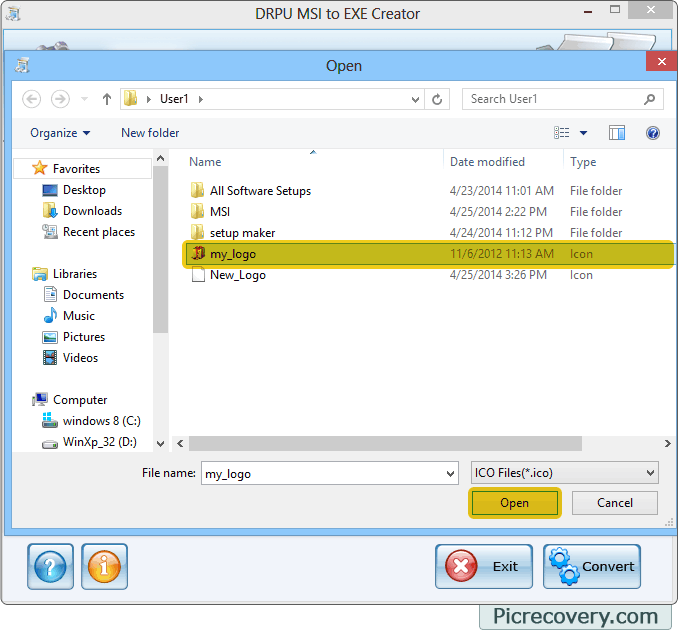Go up one folder level
Viewport: 678px width, 630px height.
tap(107, 99)
